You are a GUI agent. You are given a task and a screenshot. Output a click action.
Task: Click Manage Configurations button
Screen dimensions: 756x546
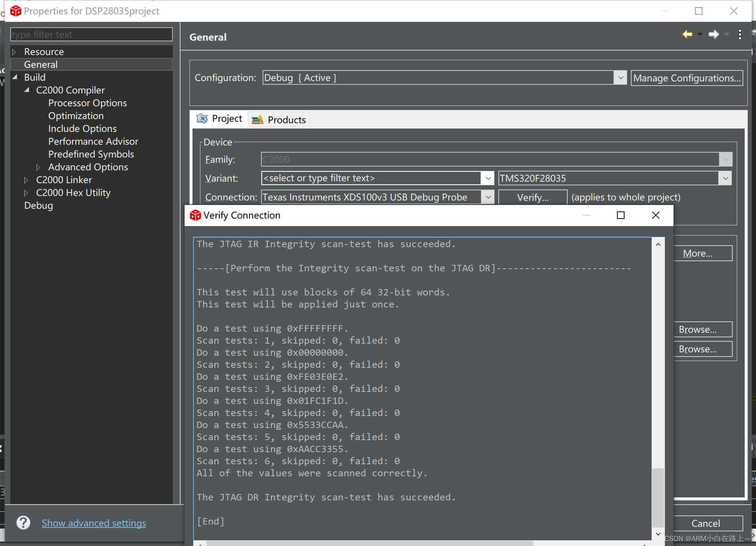click(x=687, y=78)
